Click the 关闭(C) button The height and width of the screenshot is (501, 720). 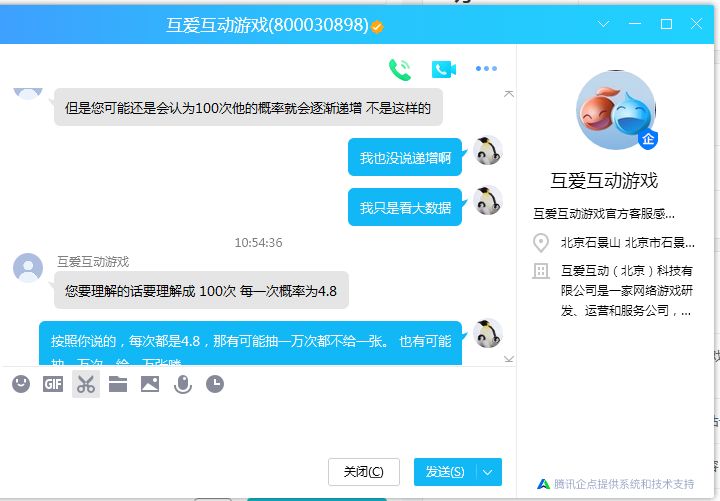(x=364, y=472)
